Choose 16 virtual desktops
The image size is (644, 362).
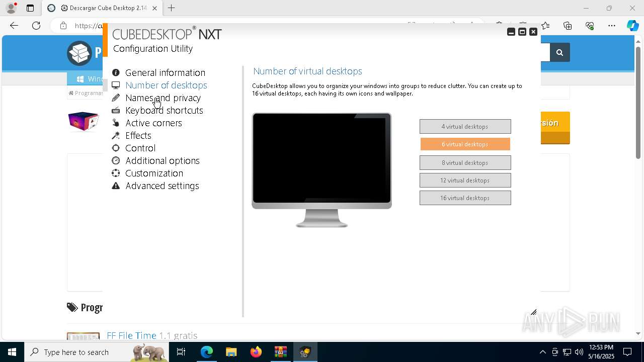click(465, 198)
